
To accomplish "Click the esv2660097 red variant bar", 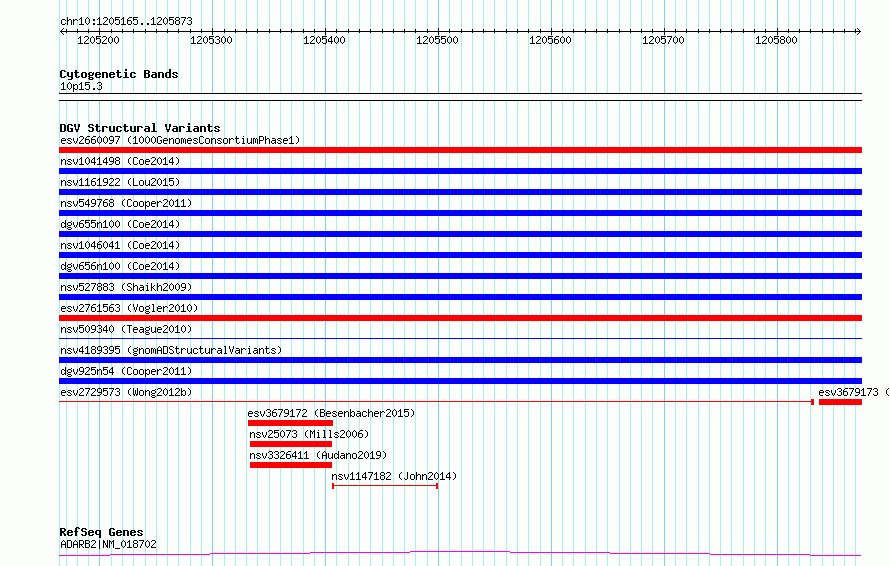I will tap(460, 150).
